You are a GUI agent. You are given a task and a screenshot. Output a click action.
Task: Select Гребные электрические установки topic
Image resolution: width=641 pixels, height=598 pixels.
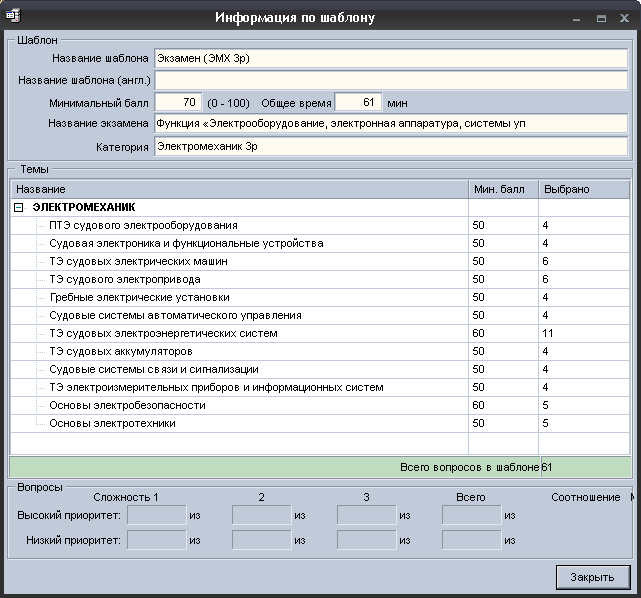coord(139,298)
